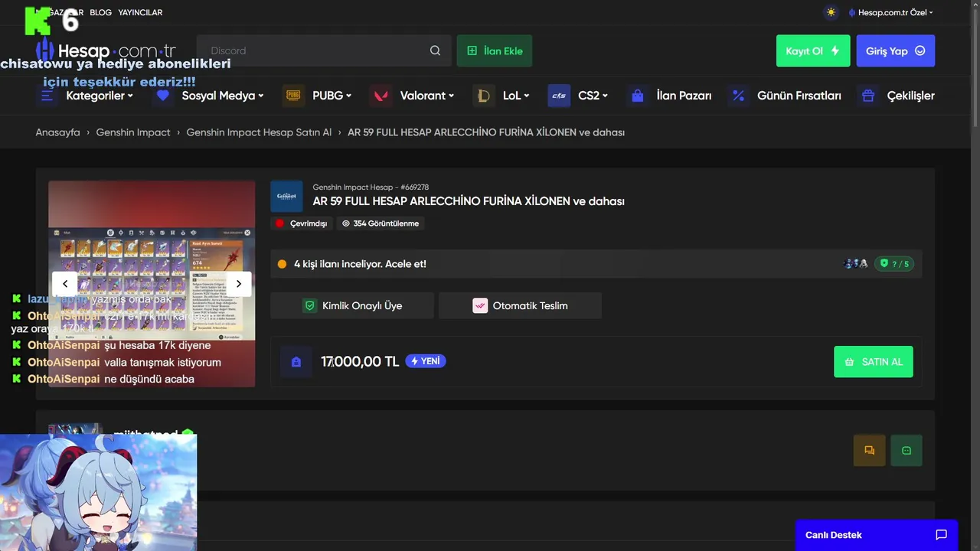Open the BLOG menu item
This screenshot has width=980, height=551.
[100, 12]
